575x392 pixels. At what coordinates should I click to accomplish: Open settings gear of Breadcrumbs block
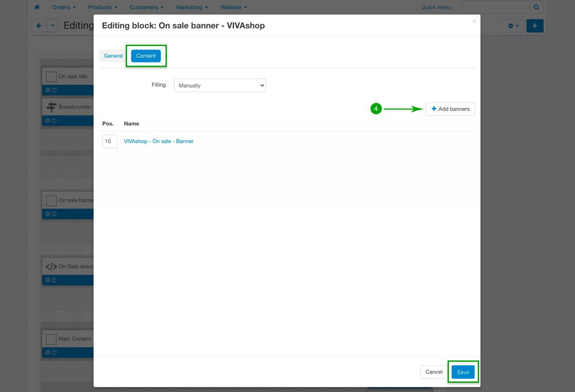(x=48, y=120)
